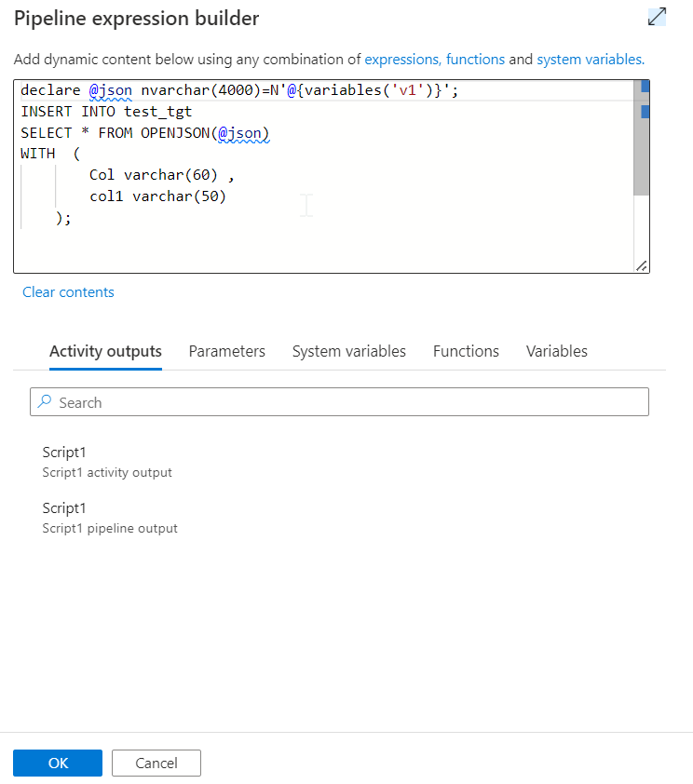Image resolution: width=693 pixels, height=784 pixels.
Task: Click the Cancel button
Action: pos(156,763)
